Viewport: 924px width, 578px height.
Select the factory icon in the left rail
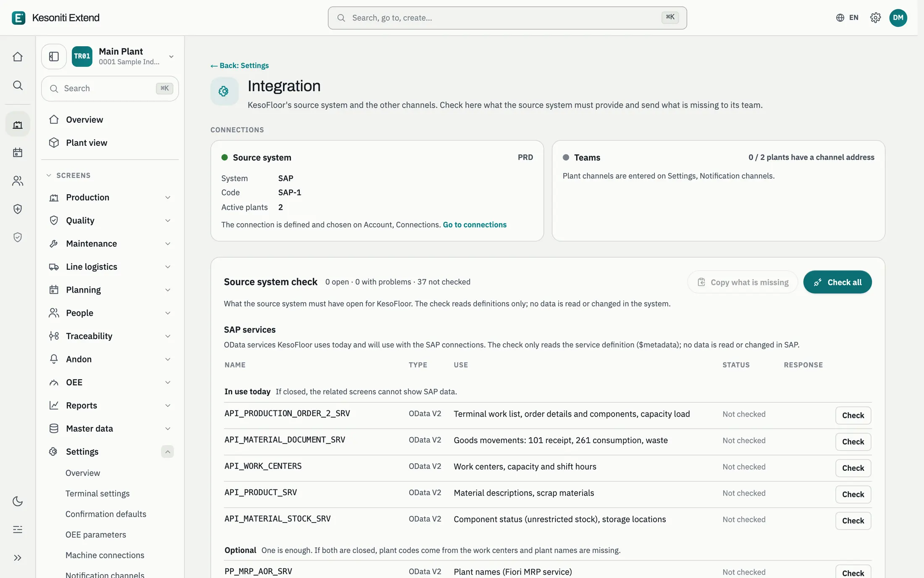[18, 124]
